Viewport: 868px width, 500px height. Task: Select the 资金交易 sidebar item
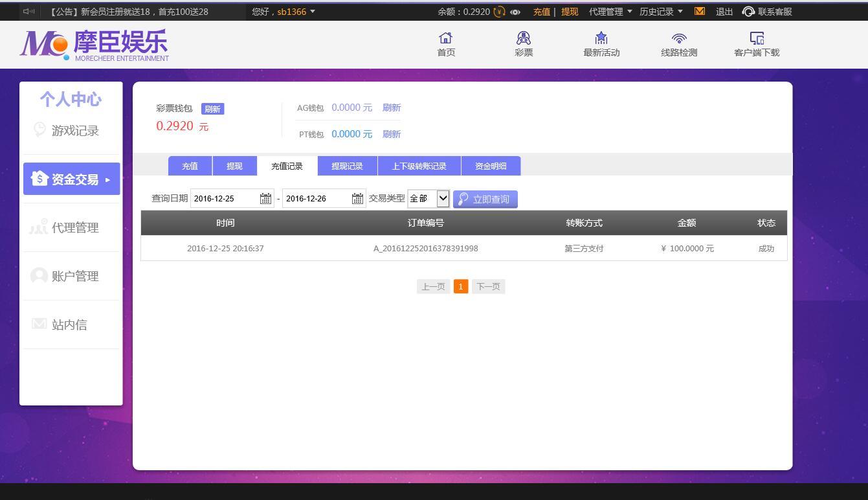click(71, 179)
